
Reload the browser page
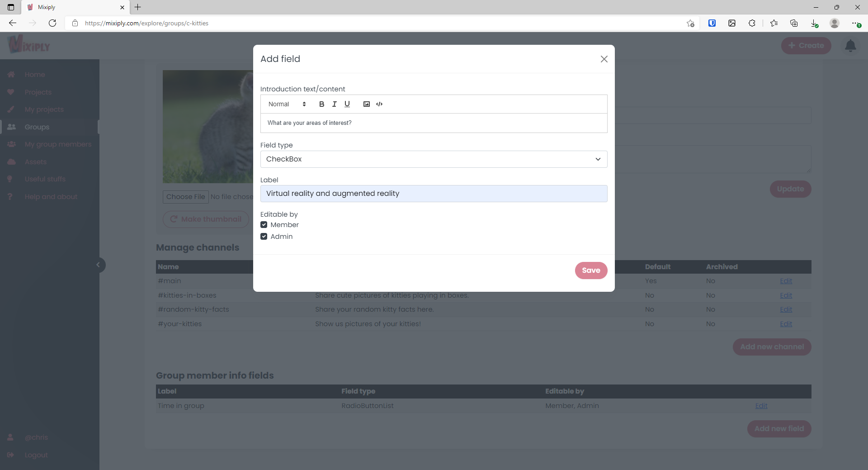point(52,23)
